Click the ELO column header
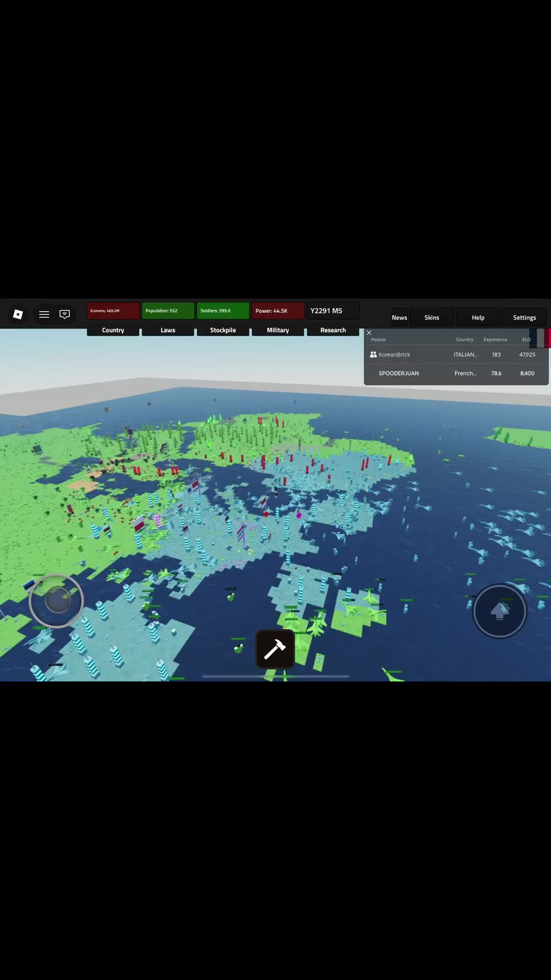The image size is (551, 980). [527, 339]
